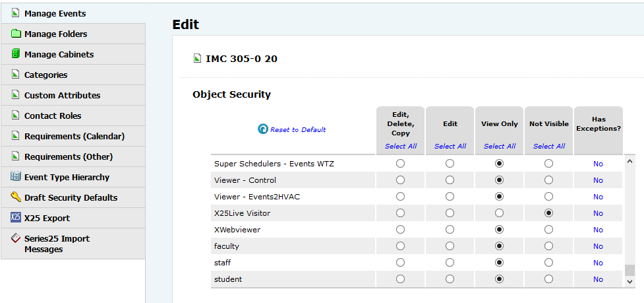
Task: Click the scrollbar down arrow in security list
Action: (x=629, y=281)
